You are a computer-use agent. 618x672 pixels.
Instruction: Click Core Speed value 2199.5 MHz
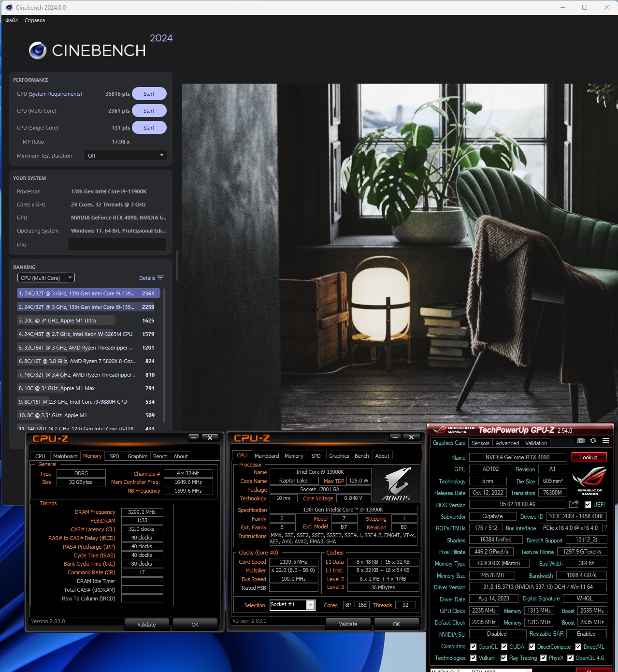click(293, 562)
